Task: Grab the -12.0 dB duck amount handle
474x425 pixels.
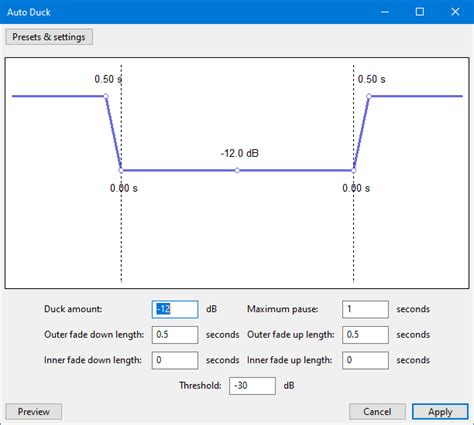Action: pos(237,170)
